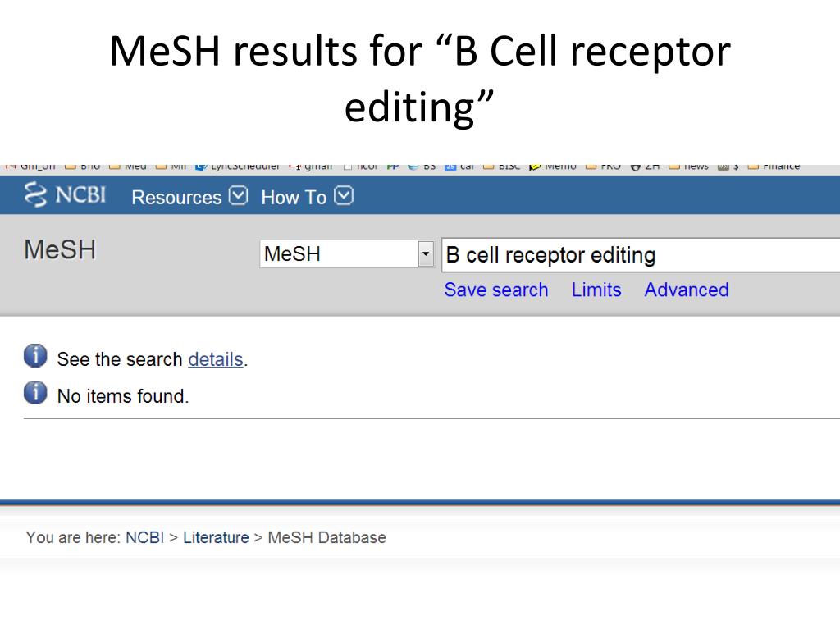Open the search details link
840x630 pixels.
tap(216, 359)
